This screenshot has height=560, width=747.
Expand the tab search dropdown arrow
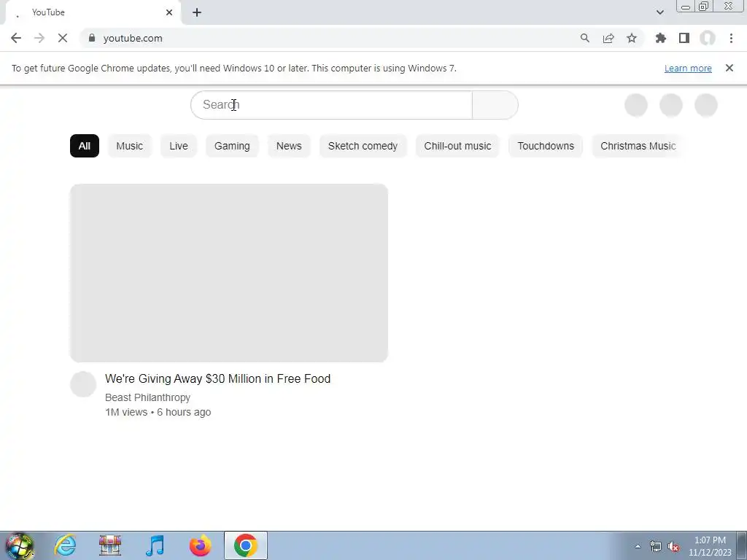[659, 12]
